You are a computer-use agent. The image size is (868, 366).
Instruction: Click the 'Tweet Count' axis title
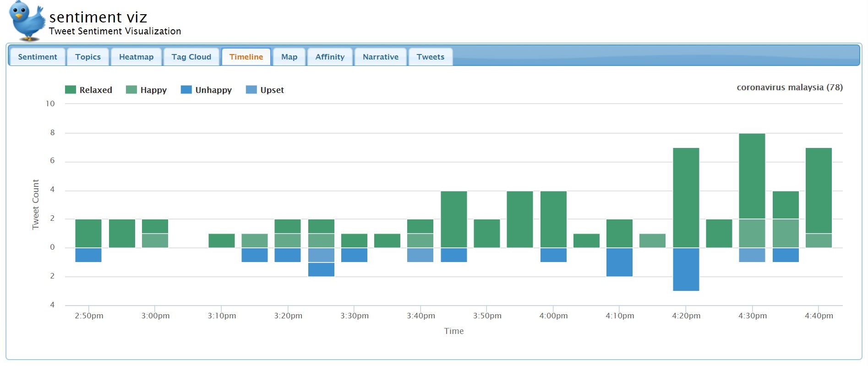coord(36,204)
